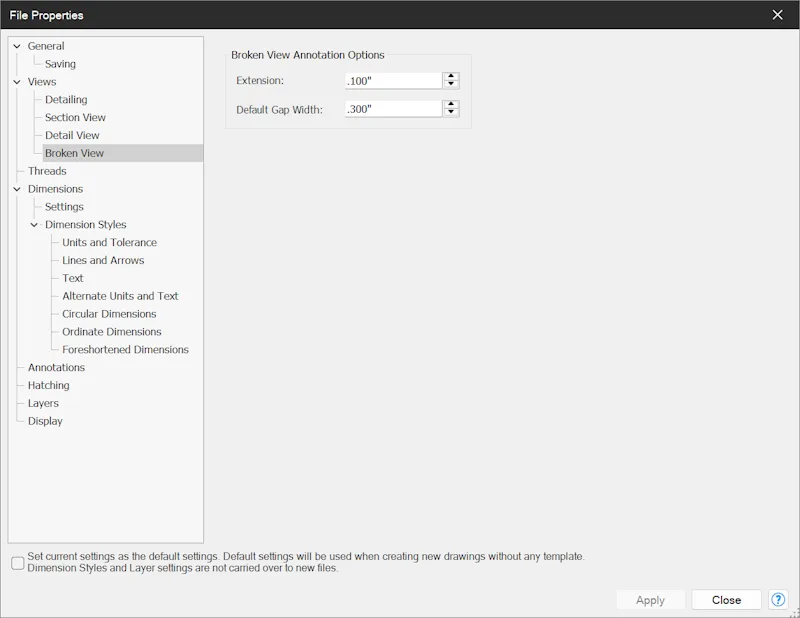800x618 pixels.
Task: Select Layers in the settings tree
Action: [43, 403]
